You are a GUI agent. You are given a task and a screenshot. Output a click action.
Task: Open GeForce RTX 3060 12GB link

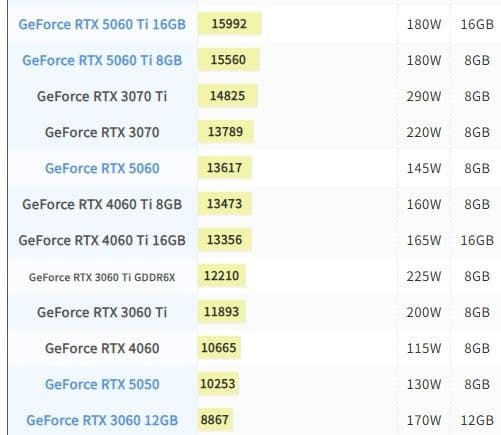point(102,420)
